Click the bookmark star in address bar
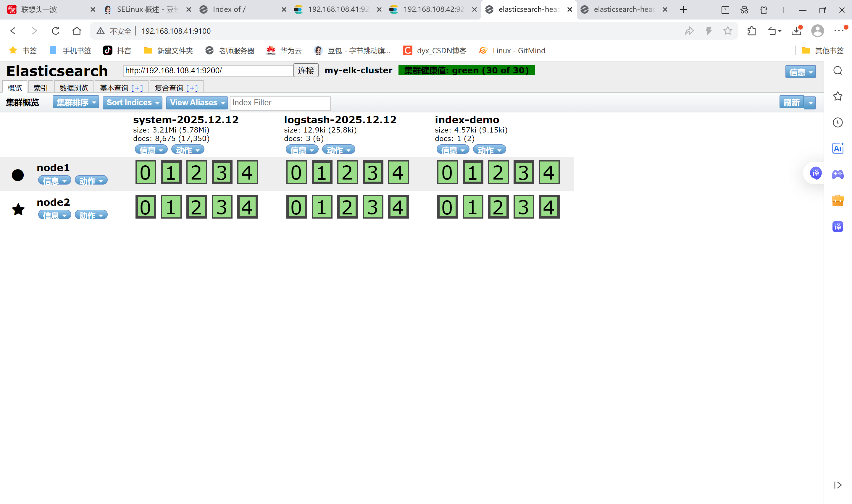 pyautogui.click(x=727, y=31)
